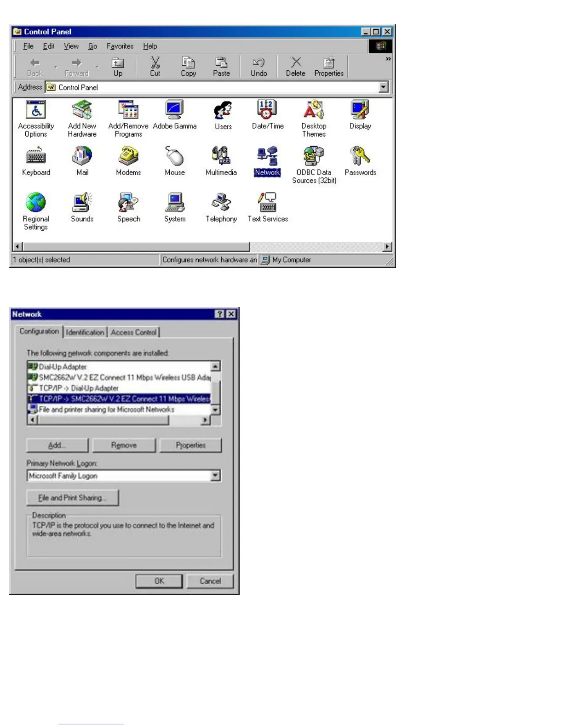The image size is (563, 728).
Task: Click the Delete toolbar button
Action: (x=295, y=67)
